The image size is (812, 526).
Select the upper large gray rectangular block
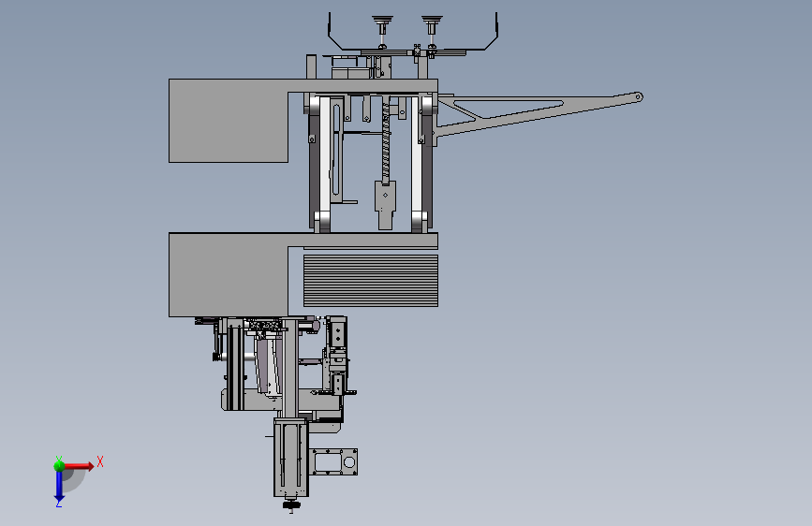(229, 121)
